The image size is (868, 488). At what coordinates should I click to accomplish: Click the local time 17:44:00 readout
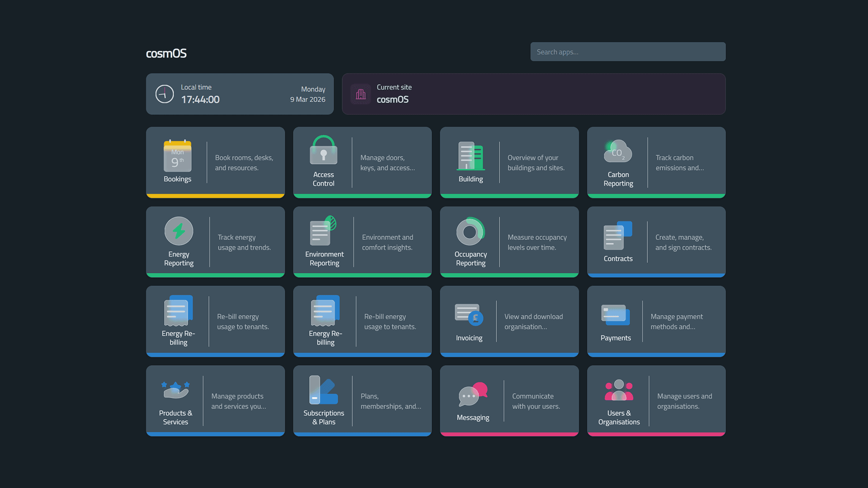pos(200,99)
